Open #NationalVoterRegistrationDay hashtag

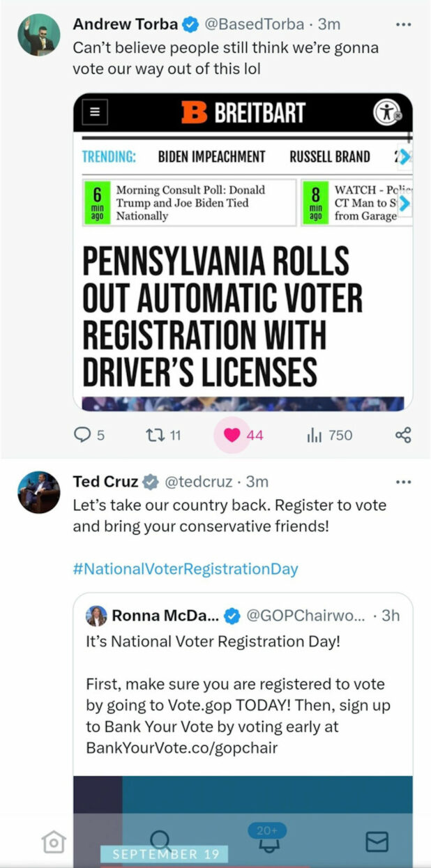[x=186, y=569]
